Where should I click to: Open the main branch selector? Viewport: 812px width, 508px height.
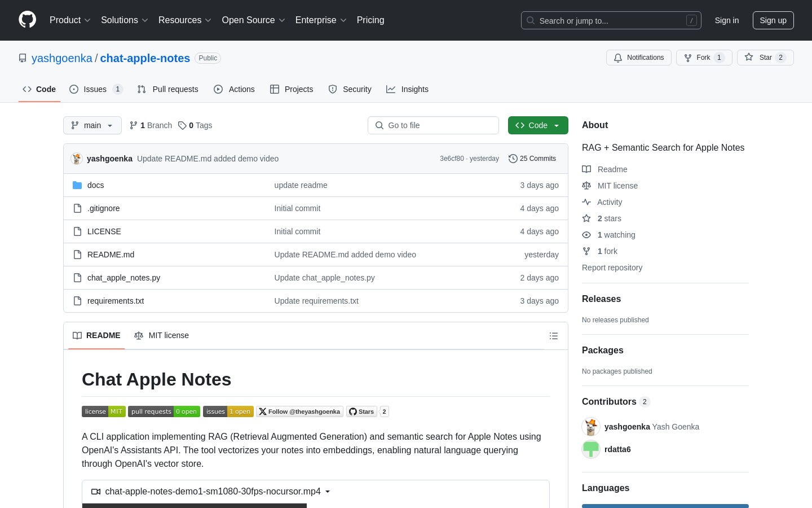tap(92, 125)
